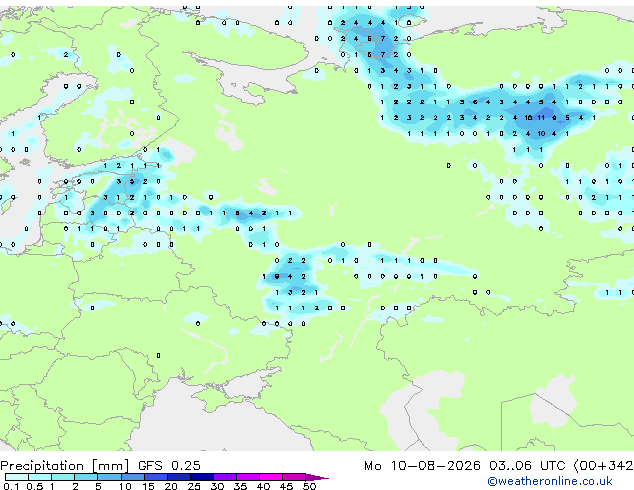Viewport: 634px width, 490px height.
Task: Click the '40' legend scale label
Action: 263,486
